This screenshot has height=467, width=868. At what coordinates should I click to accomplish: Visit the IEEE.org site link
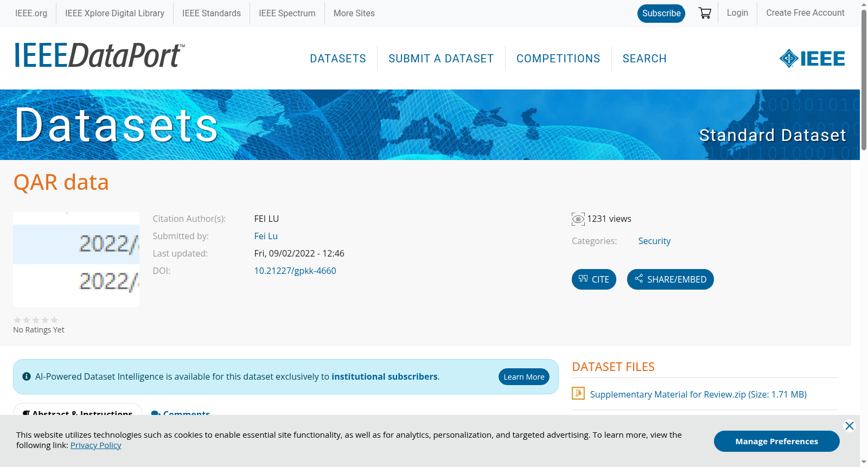click(x=31, y=13)
